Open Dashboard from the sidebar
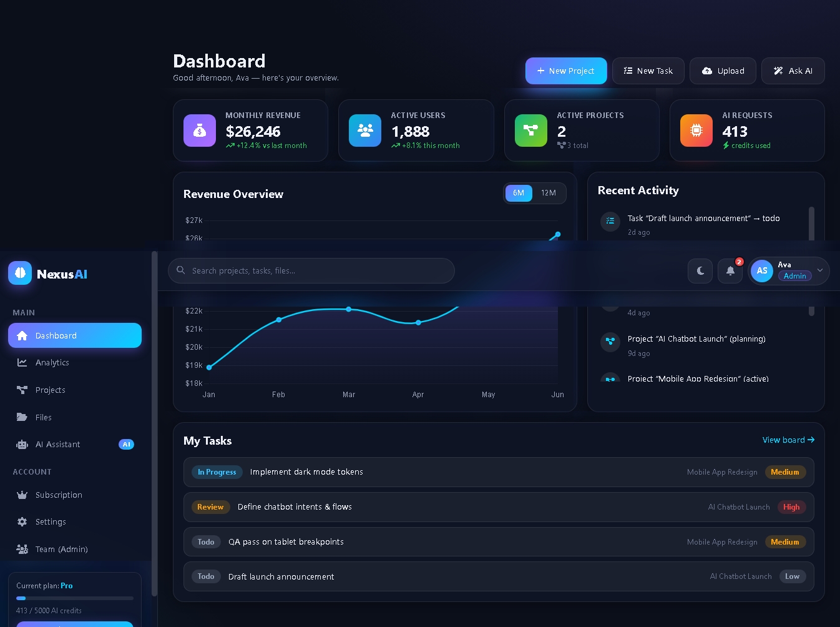Image resolution: width=840 pixels, height=627 pixels. tap(75, 335)
